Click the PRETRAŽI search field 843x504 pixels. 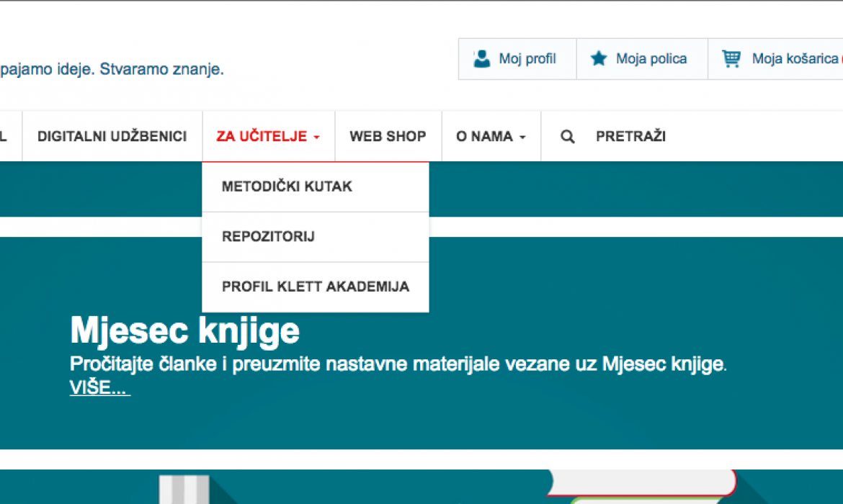(630, 136)
